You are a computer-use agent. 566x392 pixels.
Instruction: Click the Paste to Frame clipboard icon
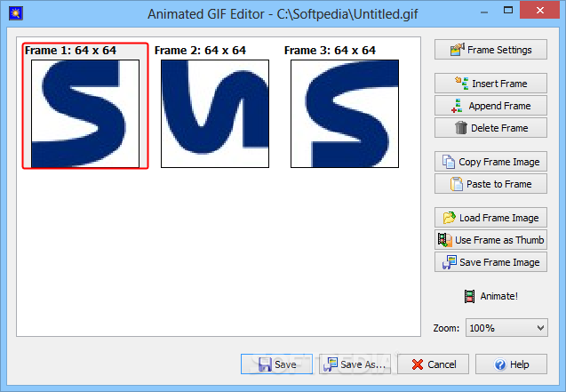tap(457, 184)
